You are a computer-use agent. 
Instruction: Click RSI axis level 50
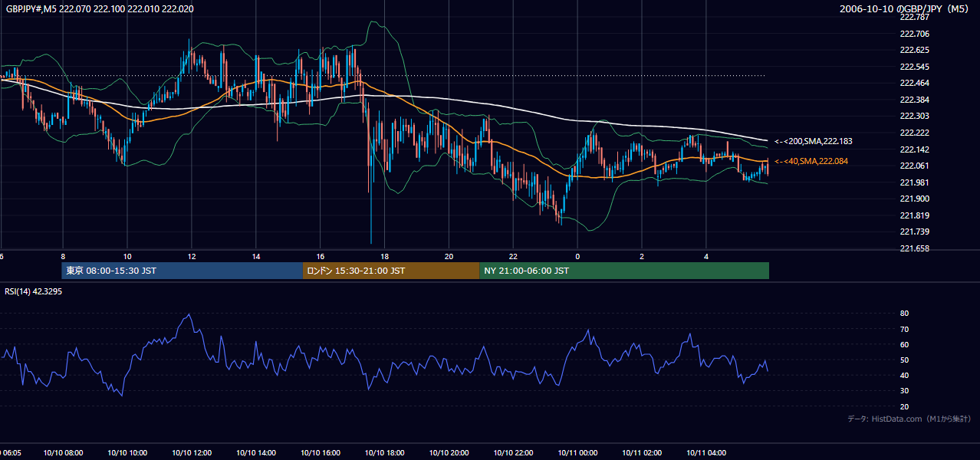[x=905, y=360]
